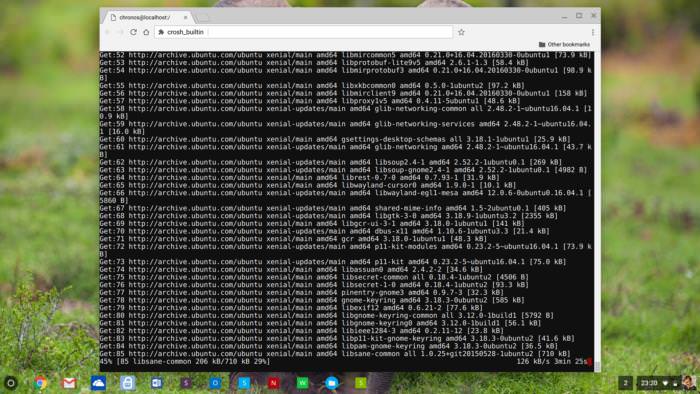The height and width of the screenshot is (394, 700).
Task: Open the OneDrive cloud app on the shelf
Action: 98,383
